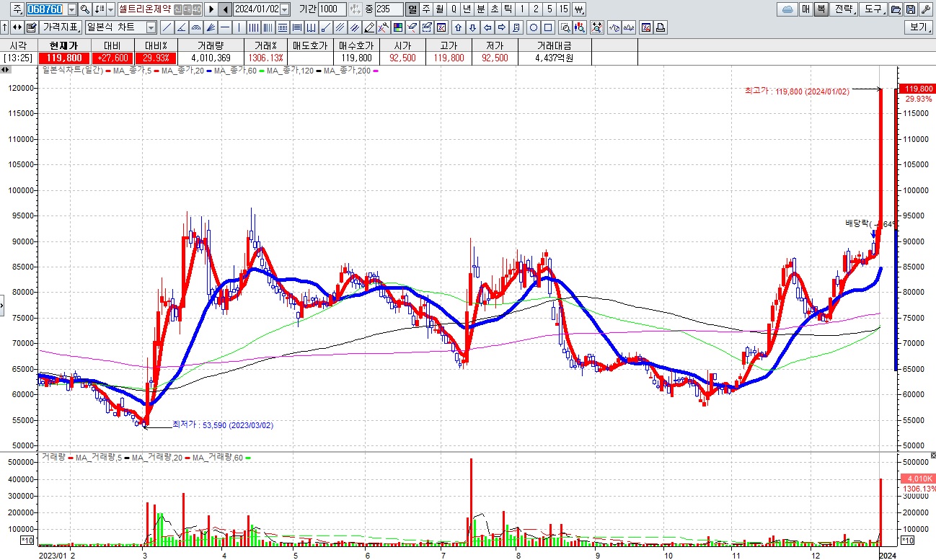The width and height of the screenshot is (936, 560).
Task: Click the printer icon in toolbar
Action: click(x=661, y=27)
